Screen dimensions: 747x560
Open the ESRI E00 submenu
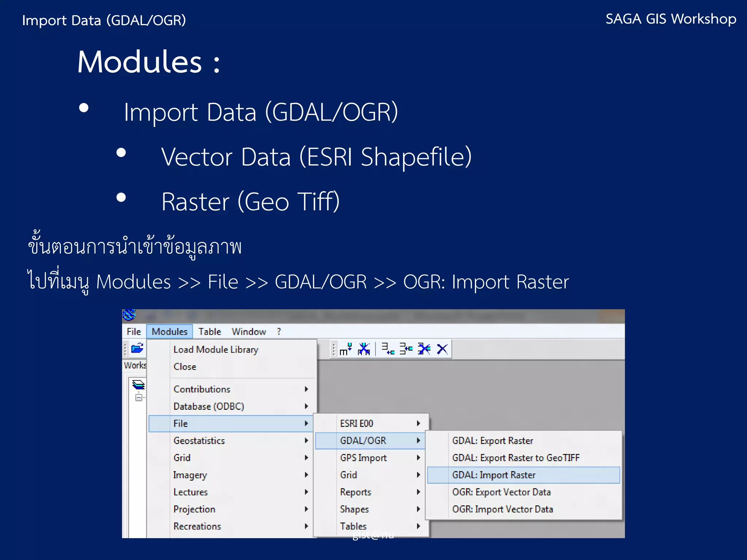[x=371, y=423]
